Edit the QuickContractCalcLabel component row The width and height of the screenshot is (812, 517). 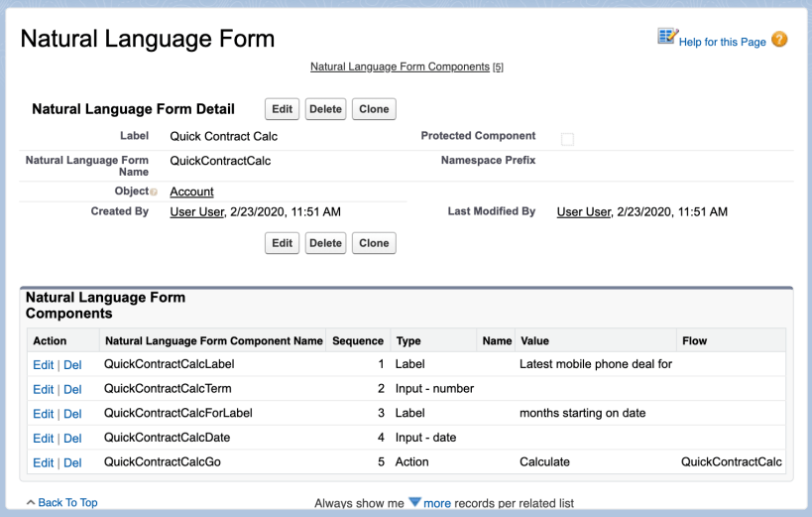coord(43,364)
